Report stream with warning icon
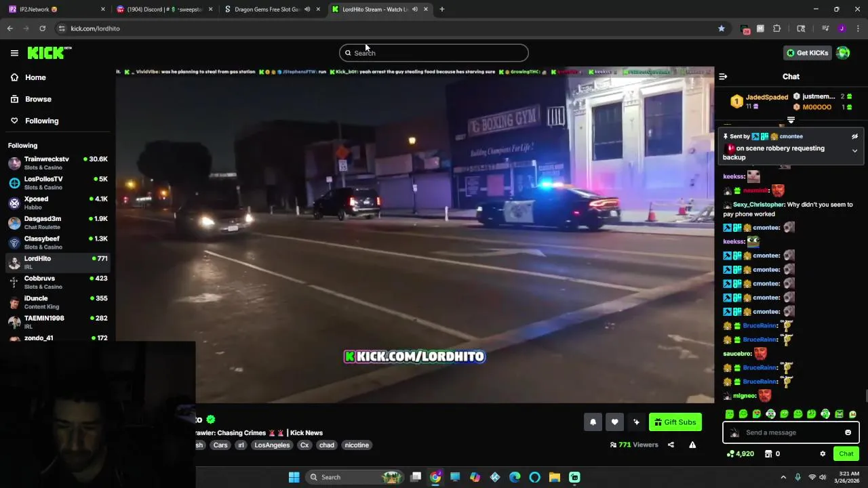This screenshot has width=868, height=488. pyautogui.click(x=692, y=445)
